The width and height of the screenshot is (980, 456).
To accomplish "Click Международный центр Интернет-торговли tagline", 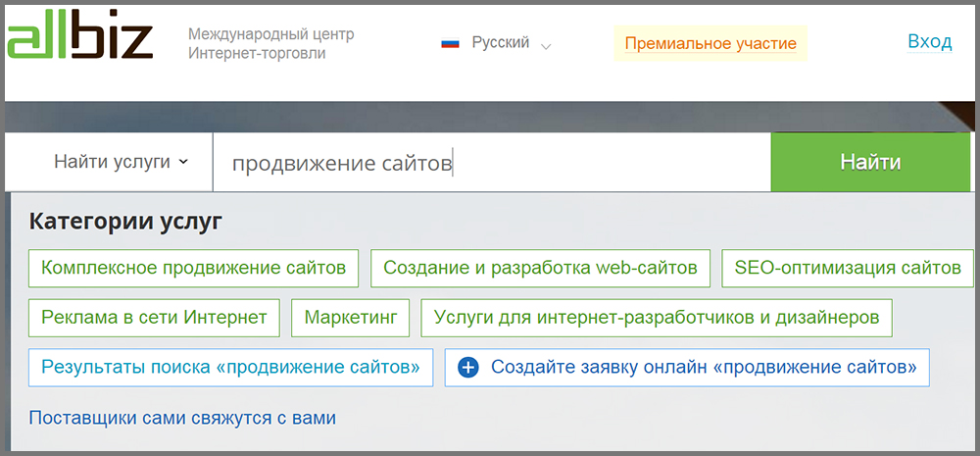I will click(271, 44).
